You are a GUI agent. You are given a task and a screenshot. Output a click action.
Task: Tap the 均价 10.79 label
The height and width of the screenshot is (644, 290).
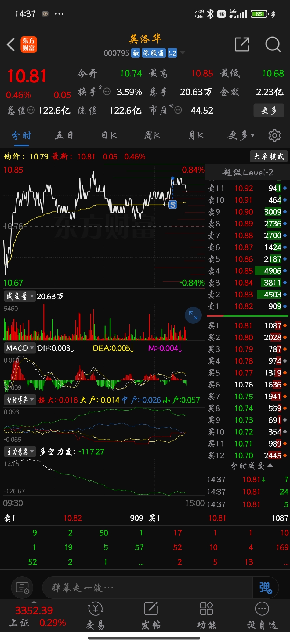click(26, 156)
